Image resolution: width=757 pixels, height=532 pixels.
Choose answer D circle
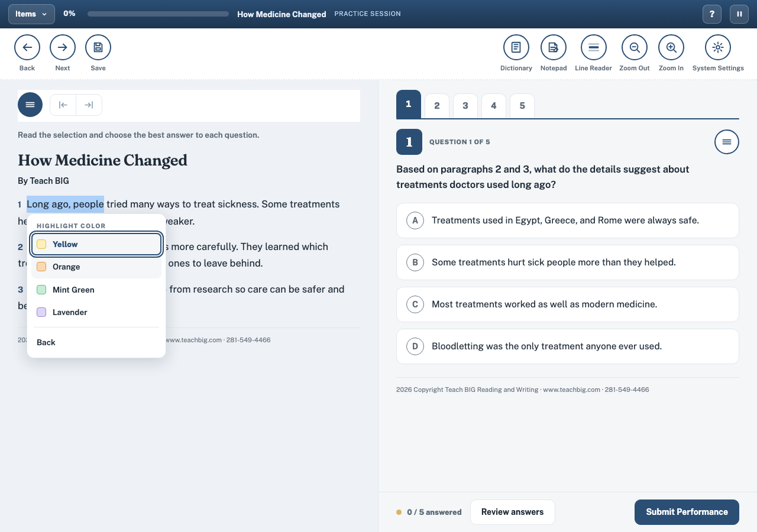pyautogui.click(x=415, y=346)
